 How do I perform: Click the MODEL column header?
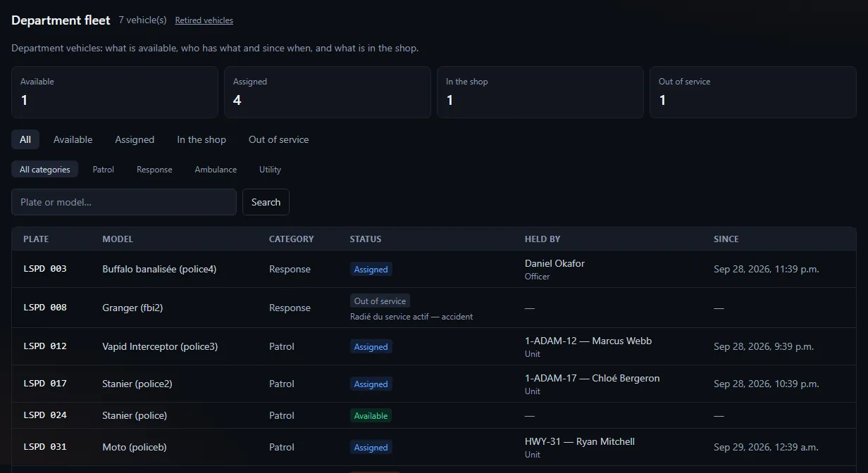pos(118,239)
